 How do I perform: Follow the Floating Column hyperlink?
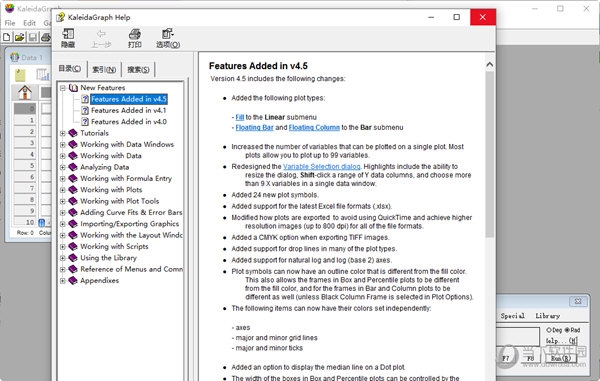[314, 127]
